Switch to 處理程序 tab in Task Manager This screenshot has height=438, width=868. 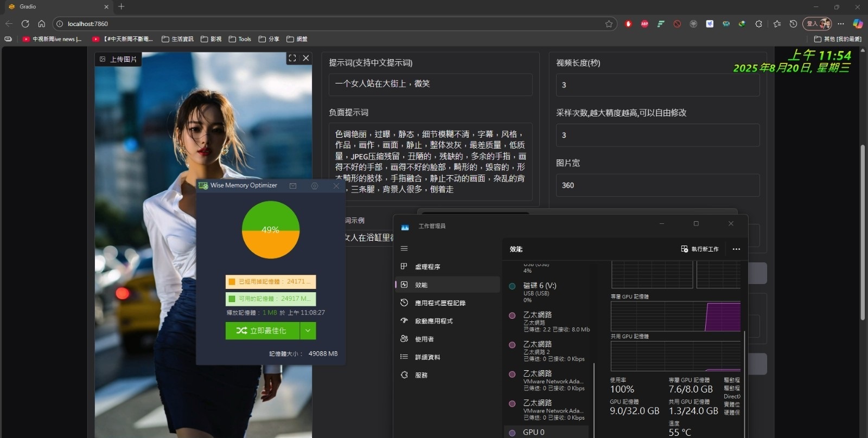(427, 267)
